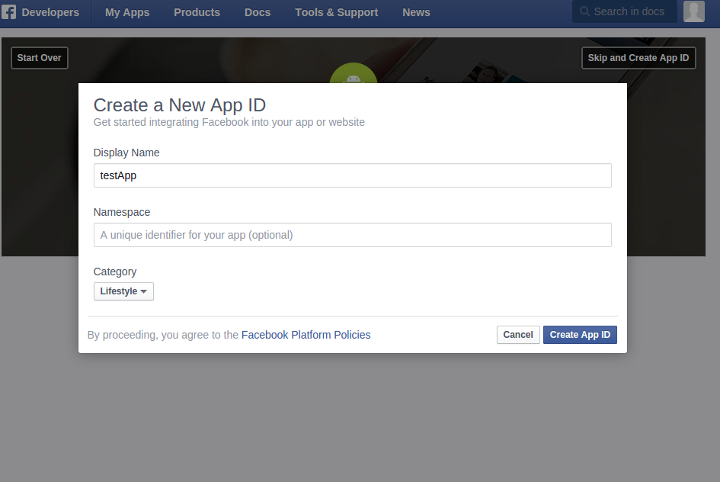Click the 'Namespace' label
Image resolution: width=720 pixels, height=482 pixels.
click(x=122, y=212)
